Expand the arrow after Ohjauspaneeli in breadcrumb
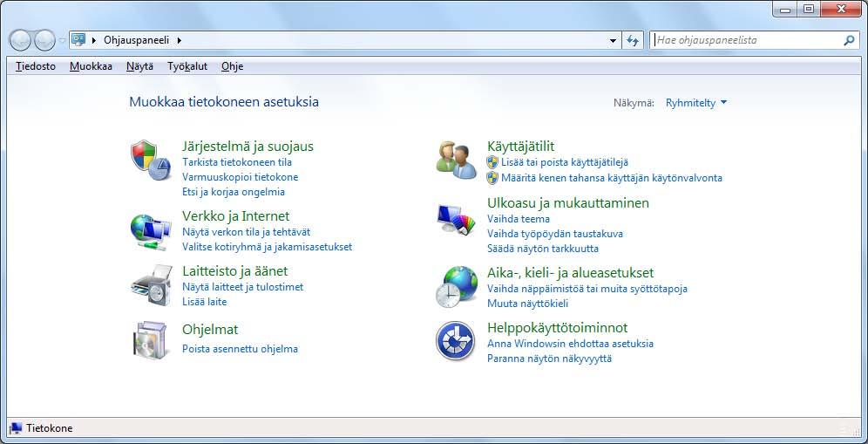 click(x=180, y=40)
